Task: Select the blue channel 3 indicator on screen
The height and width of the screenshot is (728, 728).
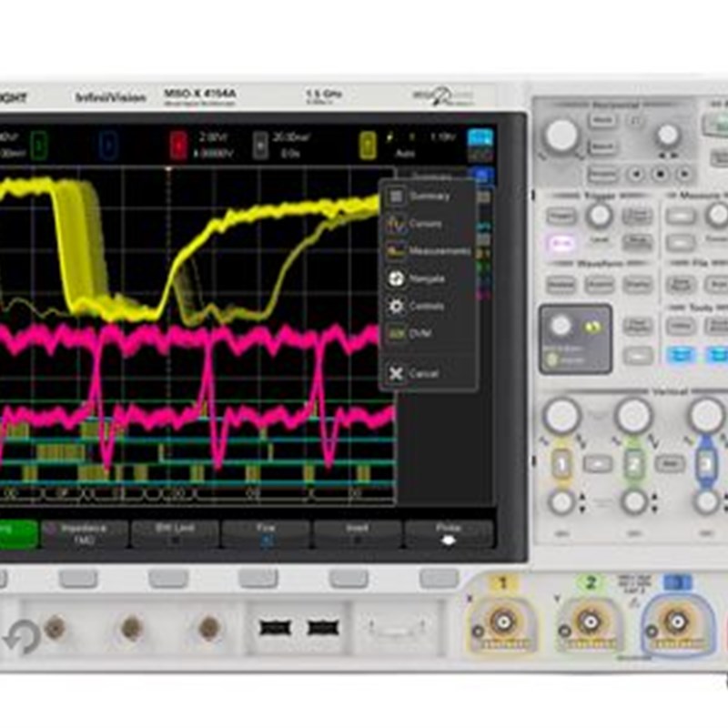Action: point(108,145)
